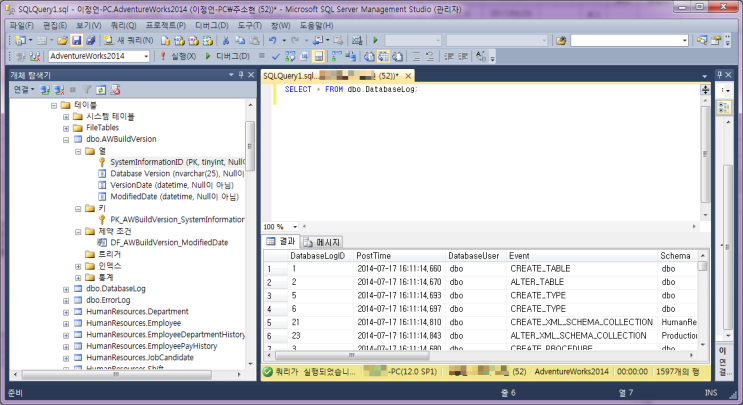Viewport: 743px width, 405px height.
Task: Open the Find in Files icon
Action: pos(561,41)
